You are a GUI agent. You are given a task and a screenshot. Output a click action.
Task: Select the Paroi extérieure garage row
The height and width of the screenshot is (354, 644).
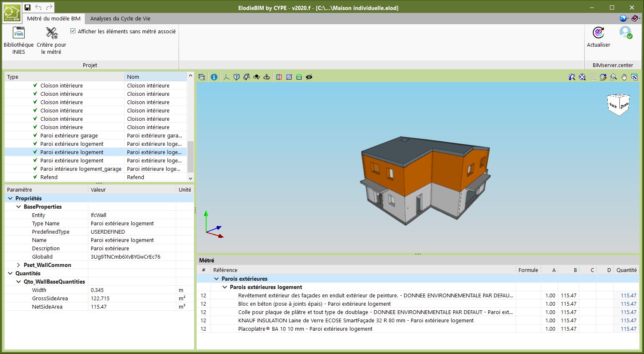(96, 135)
